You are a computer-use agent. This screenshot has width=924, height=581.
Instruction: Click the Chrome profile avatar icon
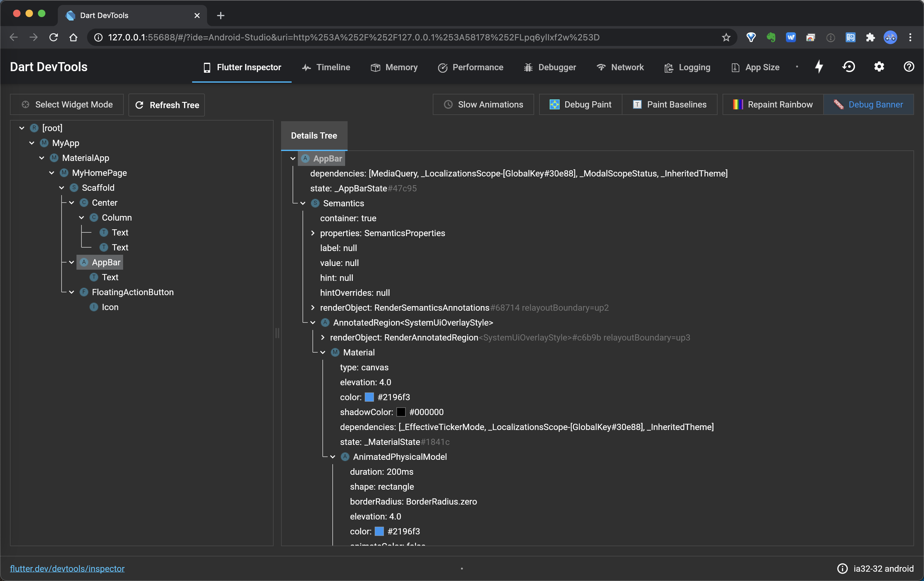(x=890, y=37)
